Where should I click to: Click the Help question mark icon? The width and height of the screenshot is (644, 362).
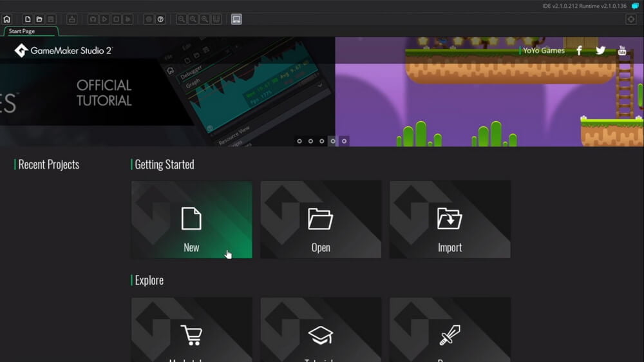pyautogui.click(x=160, y=19)
